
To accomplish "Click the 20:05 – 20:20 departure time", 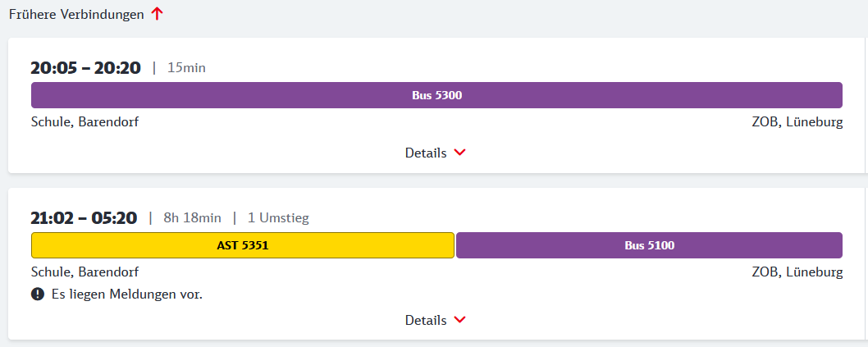I will (85, 67).
